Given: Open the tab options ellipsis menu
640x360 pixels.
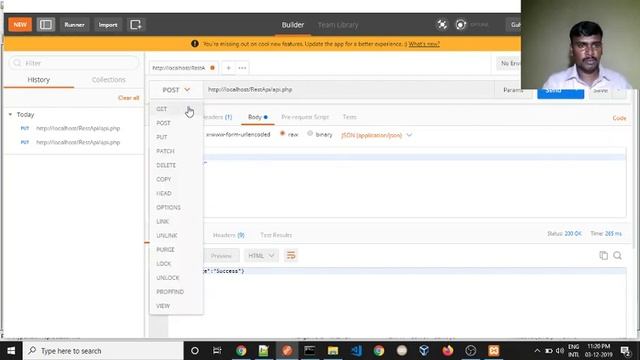Looking at the screenshot, I should (242, 68).
